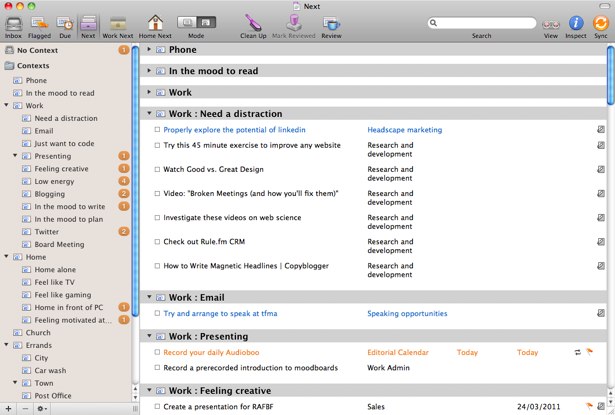Image resolution: width=615 pixels, height=415 pixels.
Task: Select Twitter context in sidebar
Action: pos(46,232)
